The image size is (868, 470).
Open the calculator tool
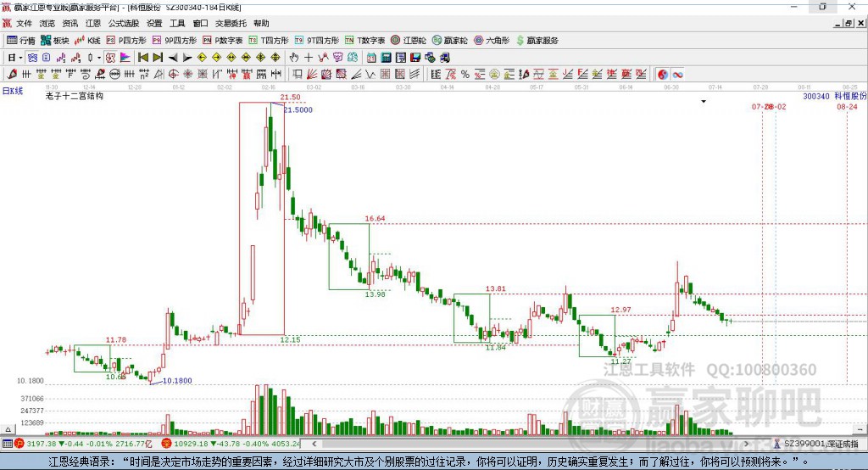click(386, 58)
